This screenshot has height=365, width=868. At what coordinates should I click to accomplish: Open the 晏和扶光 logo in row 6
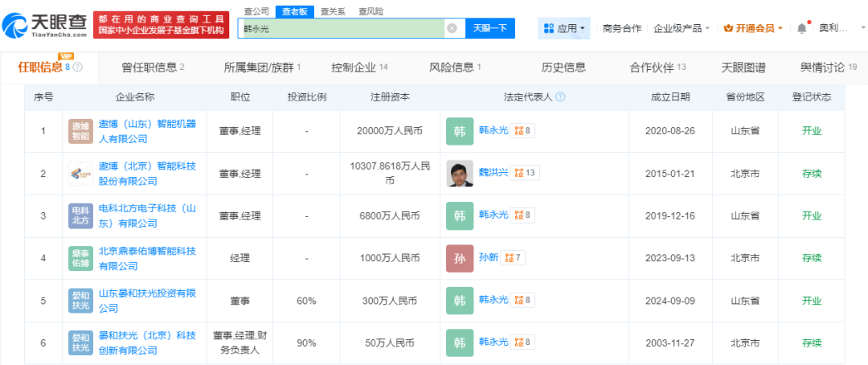[81, 342]
